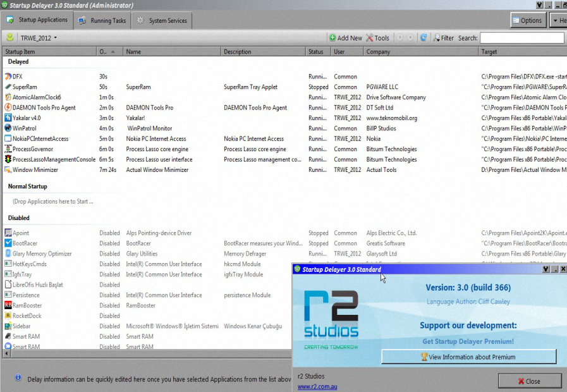Viewport: 567px width, 392px height.
Task: Click the DFX startup item icon
Action: pos(8,77)
